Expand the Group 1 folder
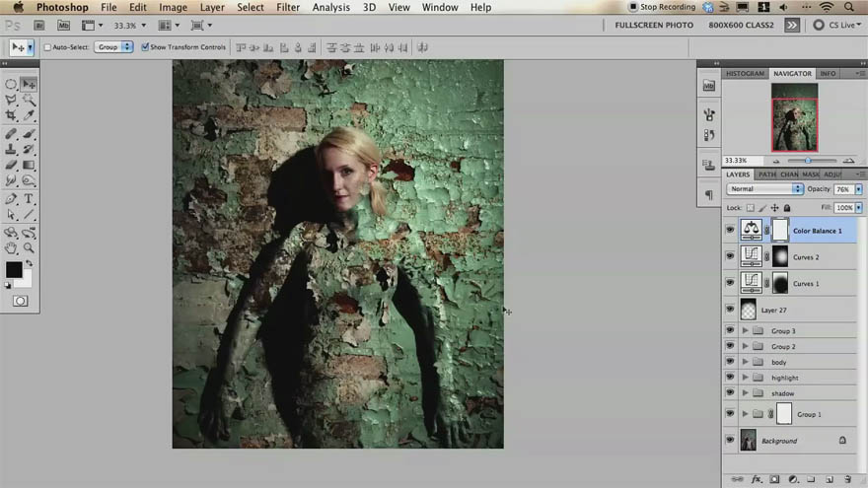868x488 pixels. (745, 413)
